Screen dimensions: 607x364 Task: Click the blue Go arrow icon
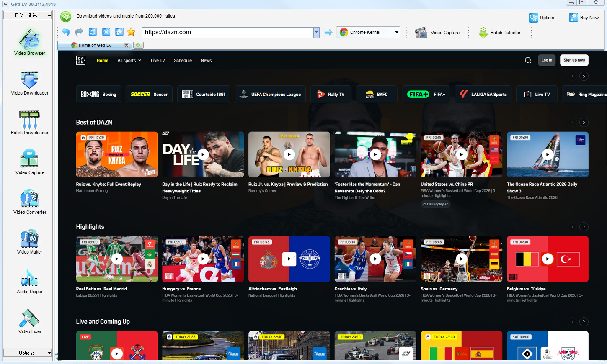[328, 32]
